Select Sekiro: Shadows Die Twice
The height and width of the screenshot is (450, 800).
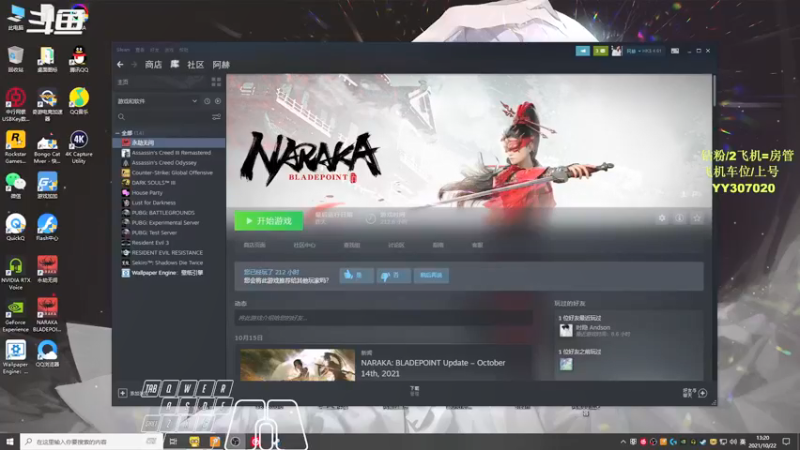169,263
